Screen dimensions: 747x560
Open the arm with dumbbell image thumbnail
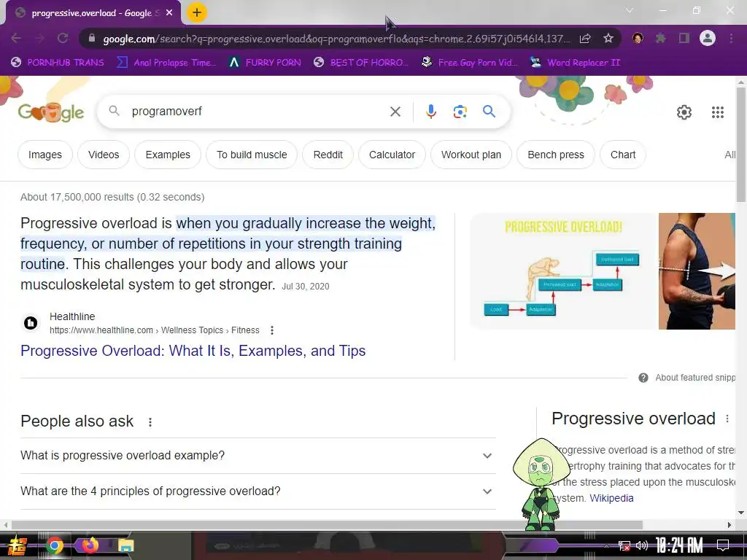point(697,271)
